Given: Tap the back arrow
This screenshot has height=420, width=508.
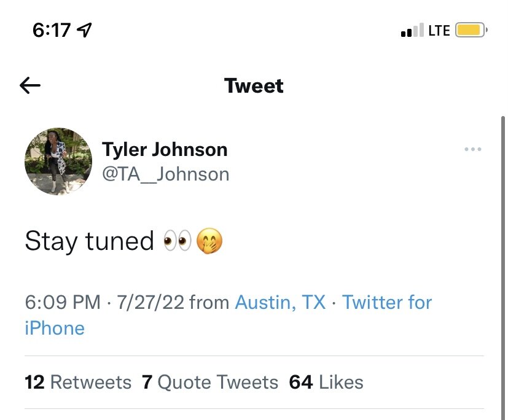Looking at the screenshot, I should click(x=30, y=86).
